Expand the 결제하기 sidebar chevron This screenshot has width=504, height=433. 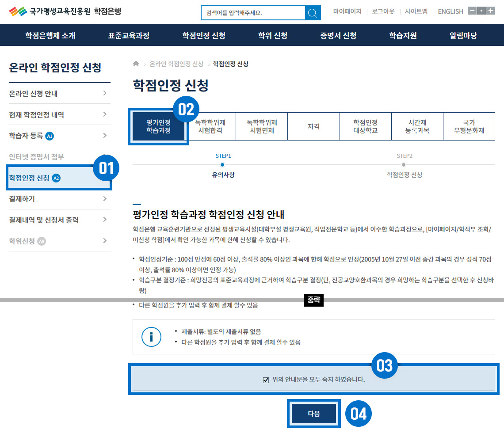click(105, 199)
